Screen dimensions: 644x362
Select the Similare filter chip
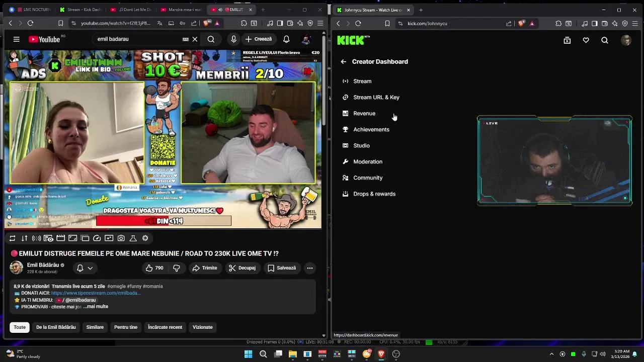(x=95, y=327)
